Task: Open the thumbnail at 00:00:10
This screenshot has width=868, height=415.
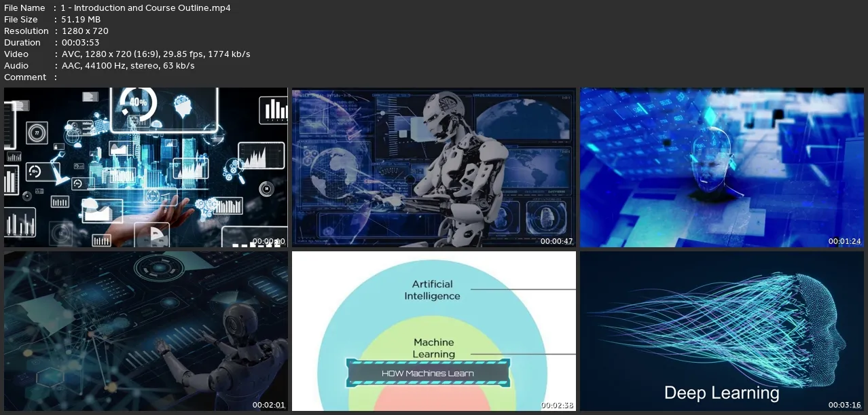Action: point(145,167)
